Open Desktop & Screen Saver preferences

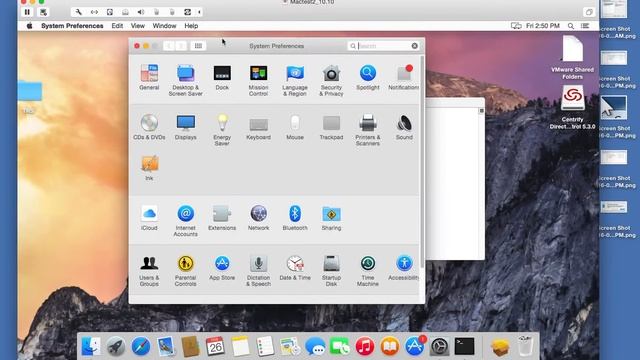pos(185,80)
